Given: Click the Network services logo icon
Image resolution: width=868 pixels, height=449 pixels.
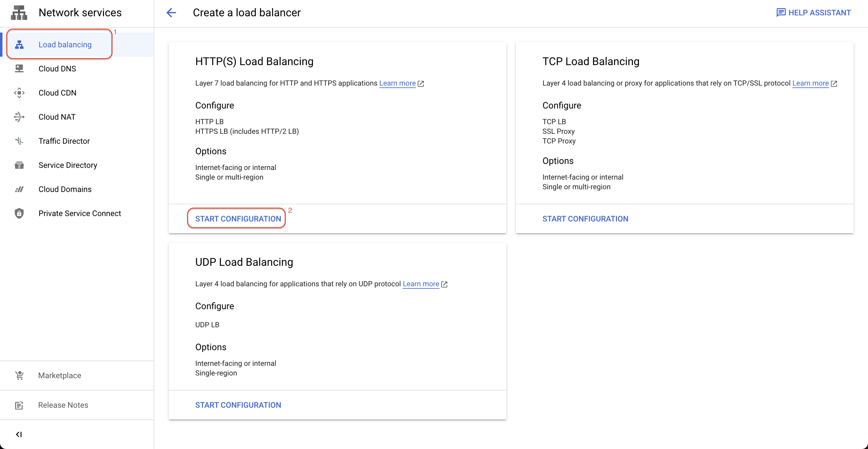Looking at the screenshot, I should coord(19,12).
